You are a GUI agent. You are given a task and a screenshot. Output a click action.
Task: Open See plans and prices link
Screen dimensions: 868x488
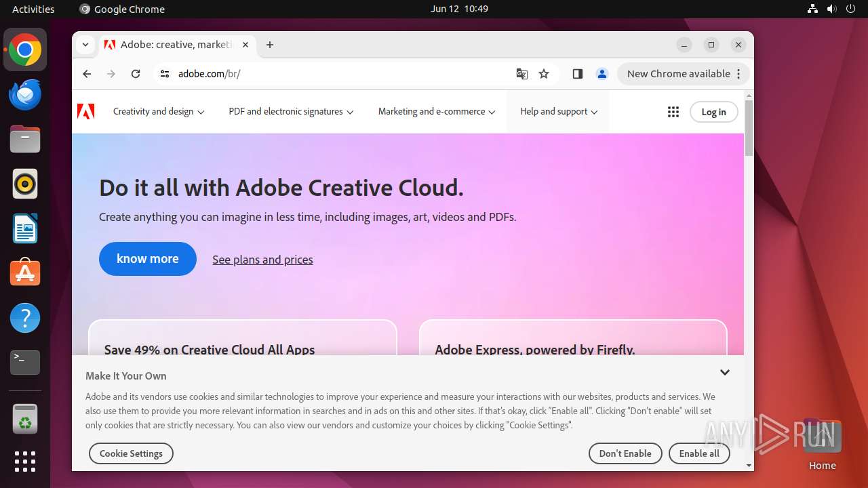tap(262, 260)
